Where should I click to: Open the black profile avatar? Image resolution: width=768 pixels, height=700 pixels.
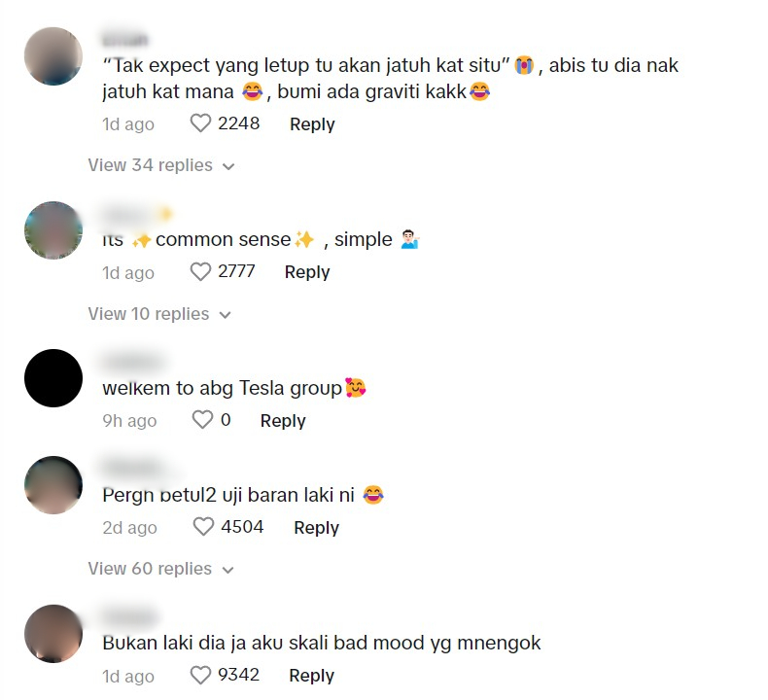pos(53,378)
